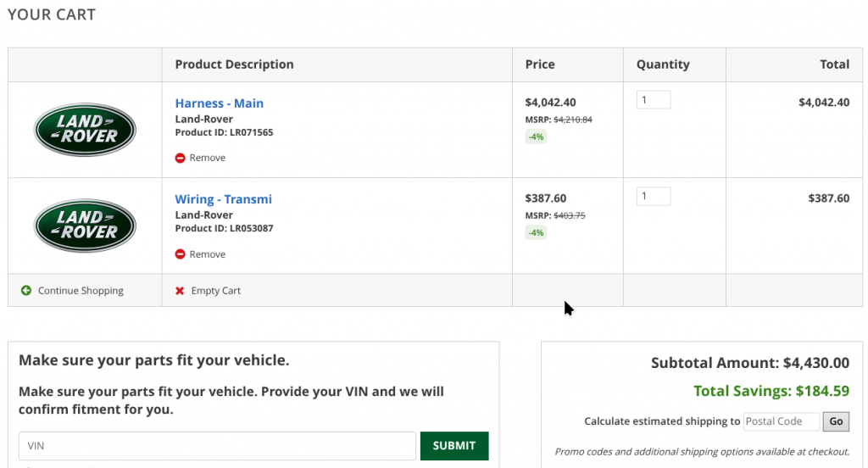Click the green back arrow beside Continue Shopping
Screen dimensions: 868x468
click(26, 290)
